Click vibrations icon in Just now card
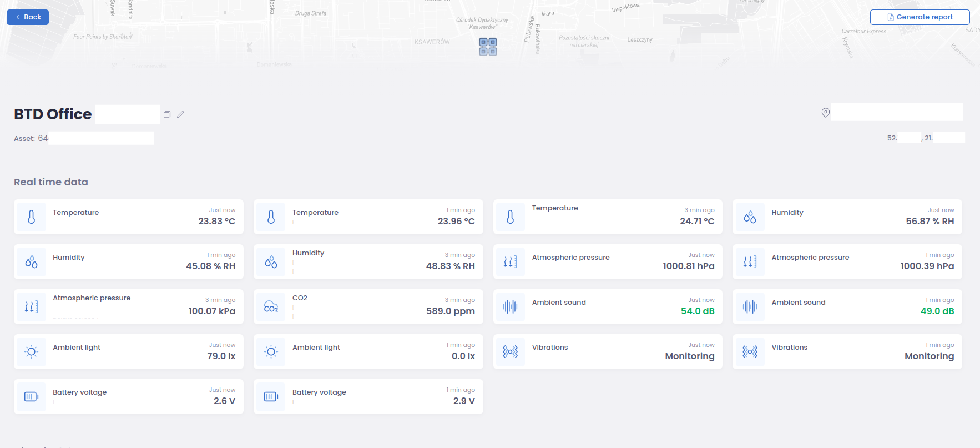 [511, 352]
